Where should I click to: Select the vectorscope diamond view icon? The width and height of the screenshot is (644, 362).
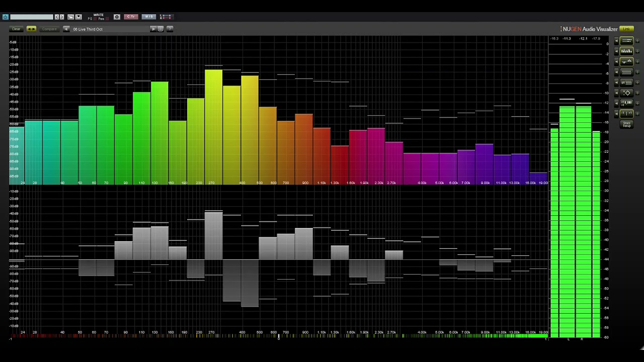pyautogui.click(x=626, y=93)
